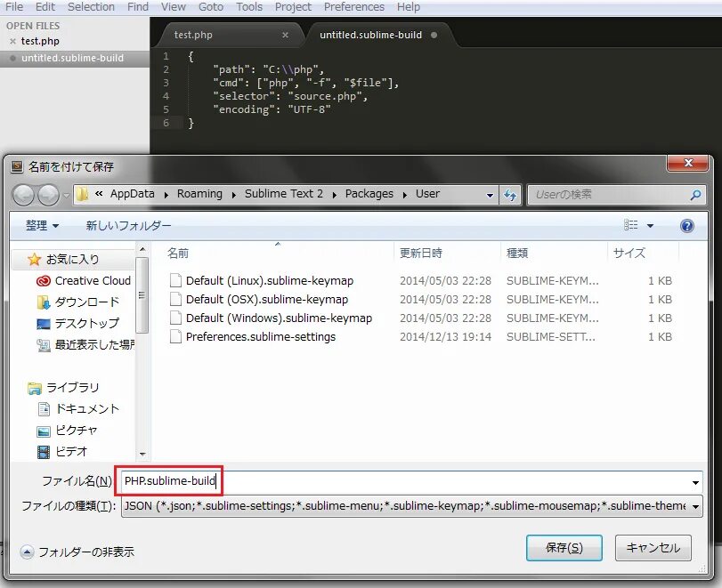Click navigation pane scrollbar up arrow
Image resolution: width=722 pixels, height=588 pixels.
point(142,249)
